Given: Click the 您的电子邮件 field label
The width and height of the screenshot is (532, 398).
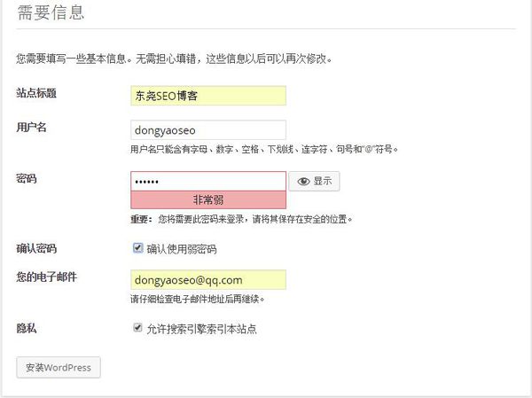Looking at the screenshot, I should (46, 277).
